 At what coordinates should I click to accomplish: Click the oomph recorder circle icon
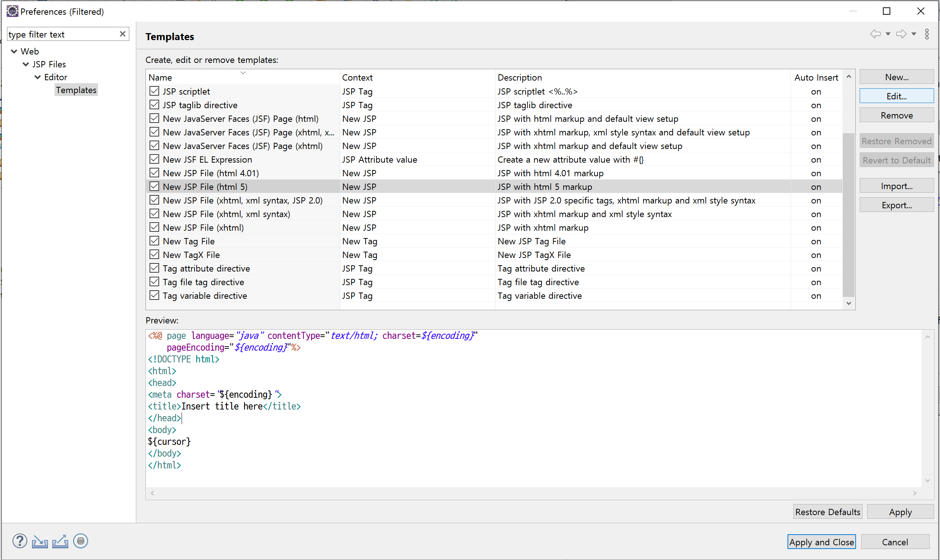pyautogui.click(x=80, y=541)
